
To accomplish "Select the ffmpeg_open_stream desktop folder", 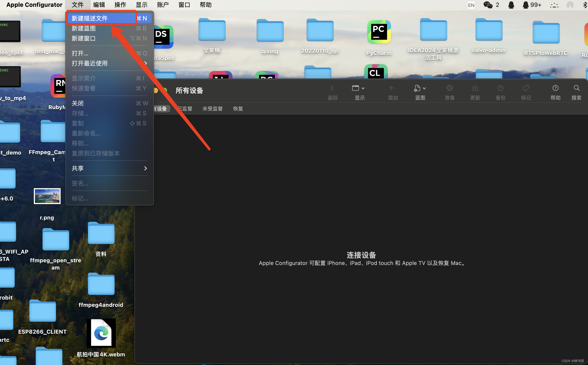I will 56,240.
